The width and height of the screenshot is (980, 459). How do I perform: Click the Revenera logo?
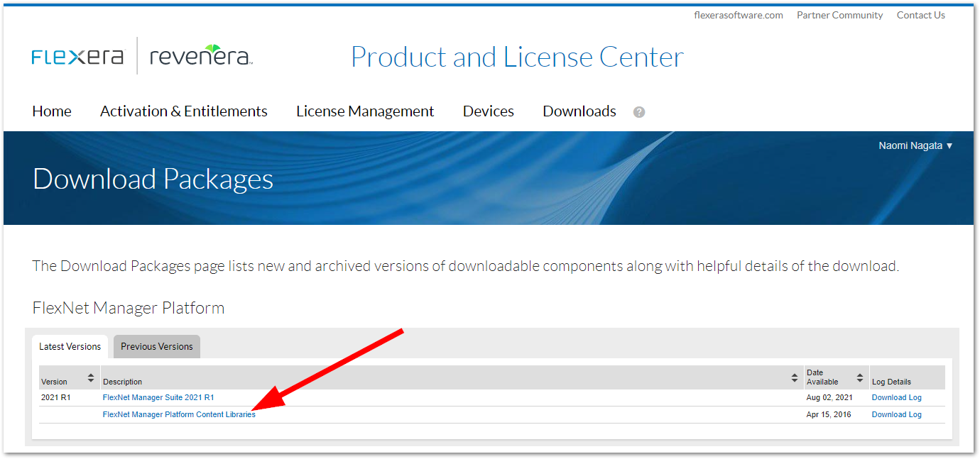[x=202, y=55]
